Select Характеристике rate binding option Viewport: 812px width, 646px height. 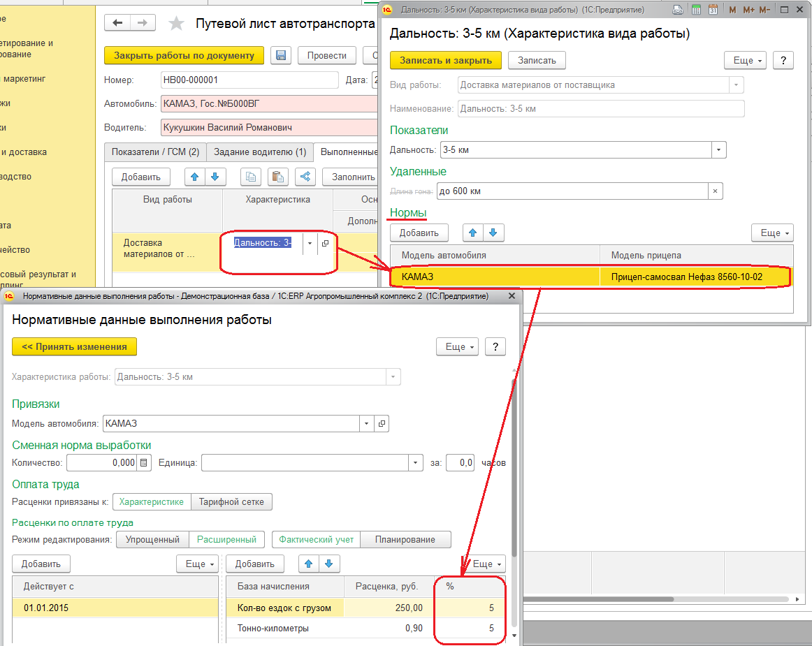pos(151,501)
